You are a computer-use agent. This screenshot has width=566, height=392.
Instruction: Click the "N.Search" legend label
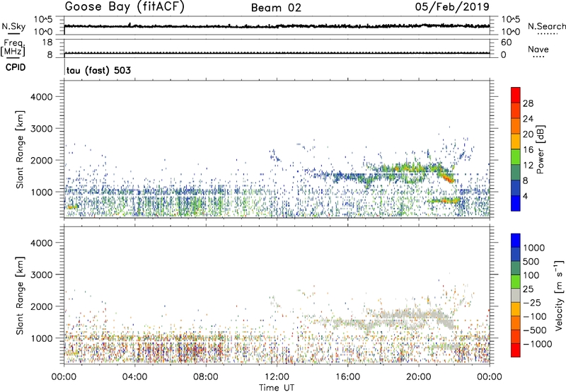tap(547, 26)
